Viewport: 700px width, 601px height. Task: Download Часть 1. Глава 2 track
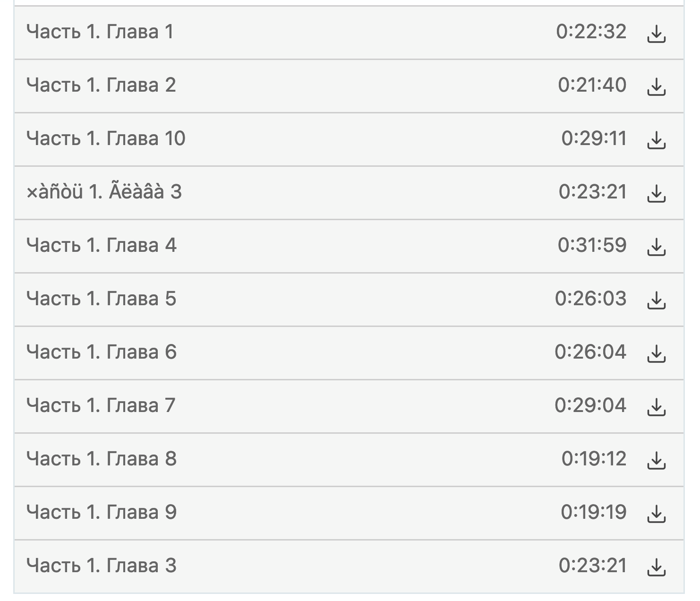(x=656, y=87)
